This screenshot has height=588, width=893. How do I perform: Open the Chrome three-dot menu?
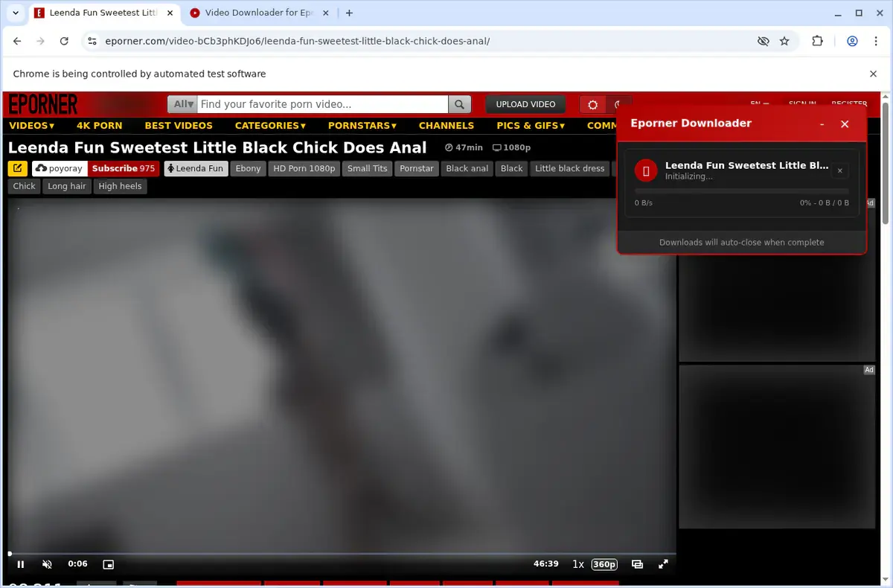pyautogui.click(x=876, y=42)
